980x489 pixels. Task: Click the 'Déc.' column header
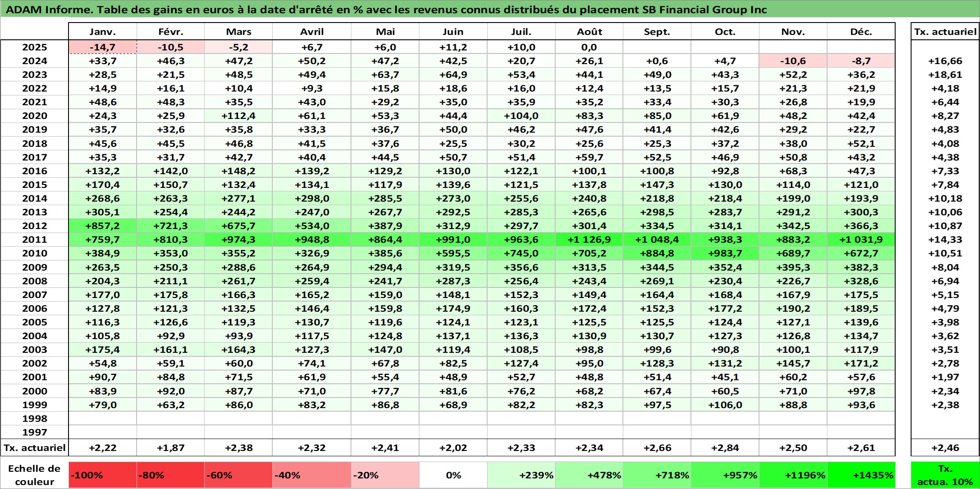tap(861, 32)
